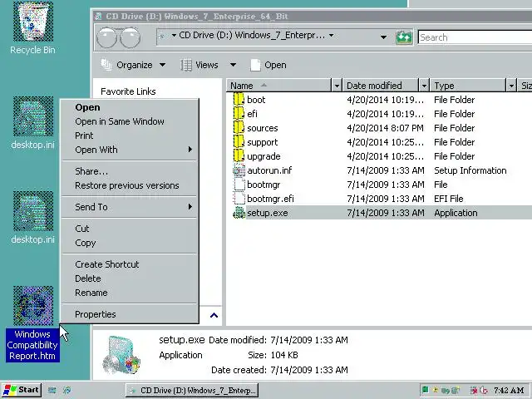Click the Open toolbar page icon

click(255, 65)
